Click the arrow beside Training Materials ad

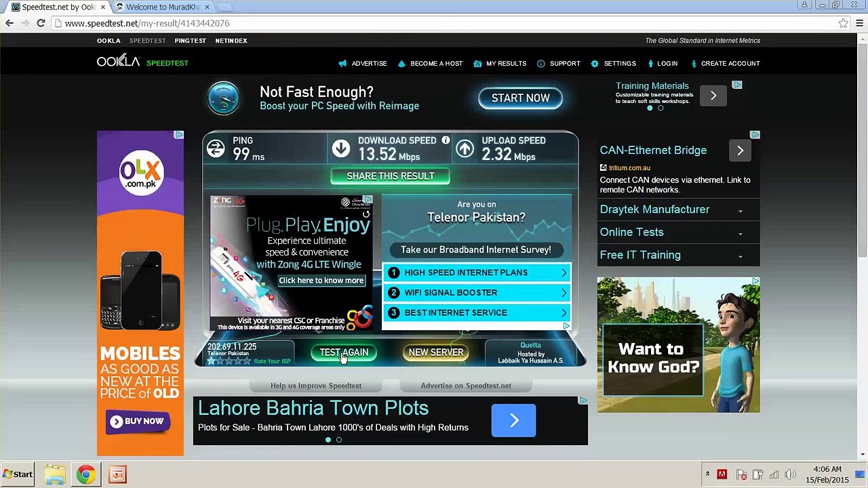[713, 96]
